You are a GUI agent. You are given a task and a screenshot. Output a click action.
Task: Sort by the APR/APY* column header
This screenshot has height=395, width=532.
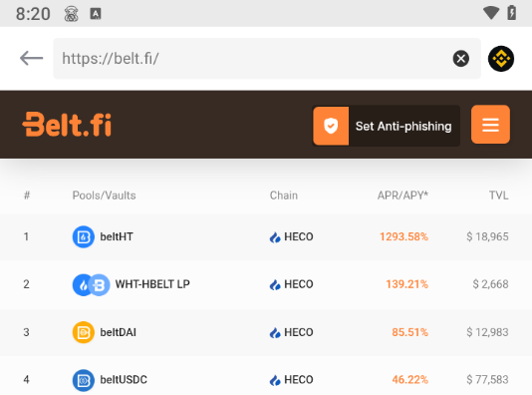click(402, 196)
